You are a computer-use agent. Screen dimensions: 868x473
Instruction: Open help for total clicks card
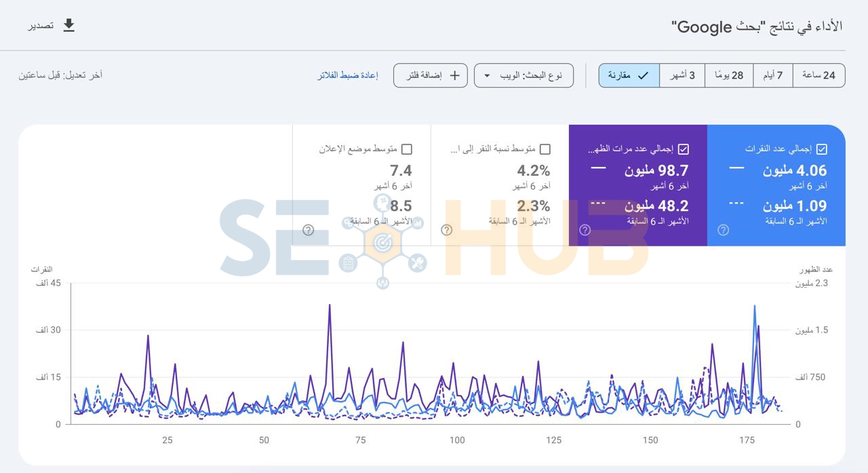click(x=723, y=230)
